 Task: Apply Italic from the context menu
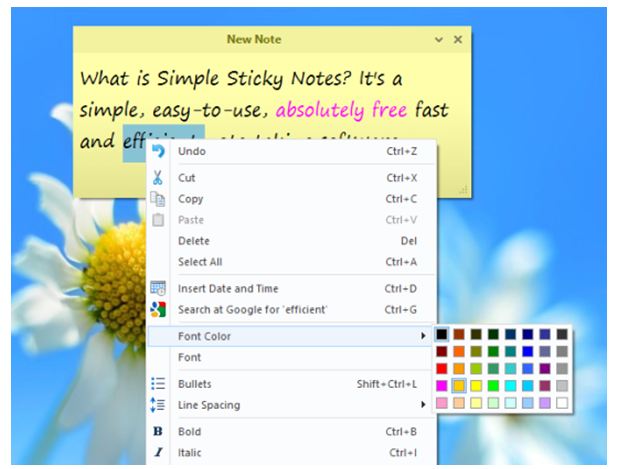[292, 452]
